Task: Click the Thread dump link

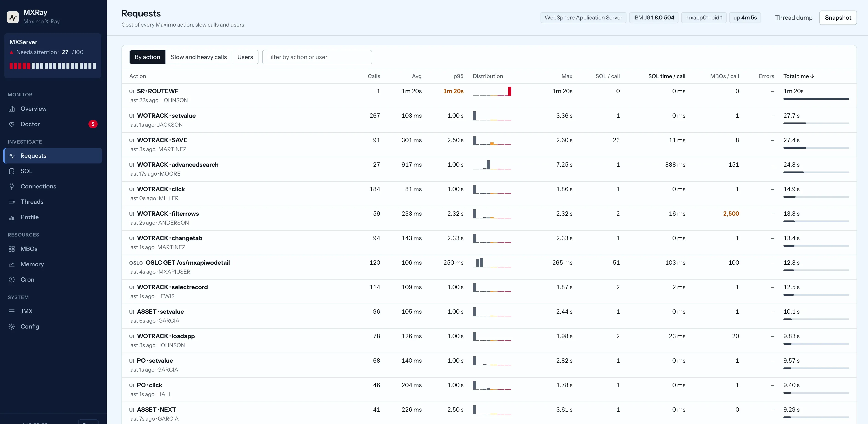Action: point(794,17)
